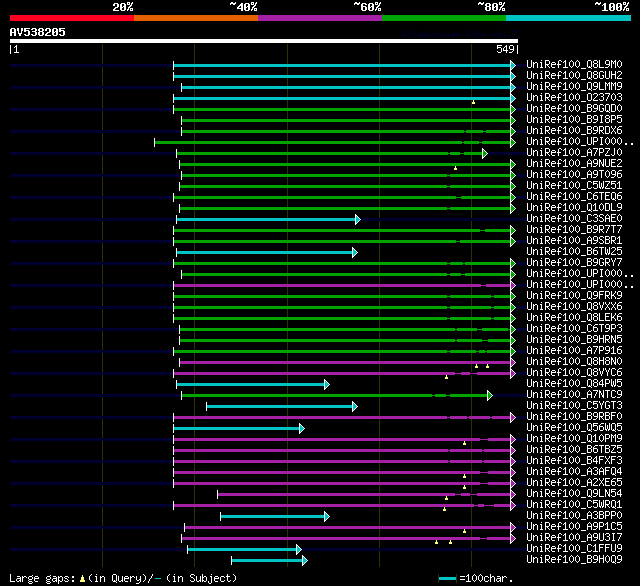
Task: Select the UniRef100_Q8VXX6 label
Action: pyautogui.click(x=574, y=307)
